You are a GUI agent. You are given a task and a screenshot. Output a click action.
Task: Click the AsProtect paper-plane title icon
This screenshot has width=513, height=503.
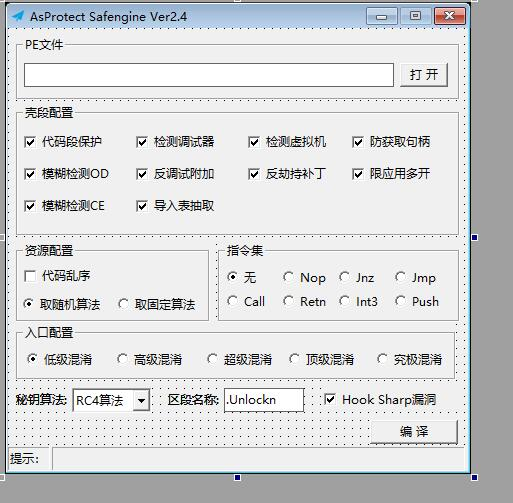tap(18, 16)
